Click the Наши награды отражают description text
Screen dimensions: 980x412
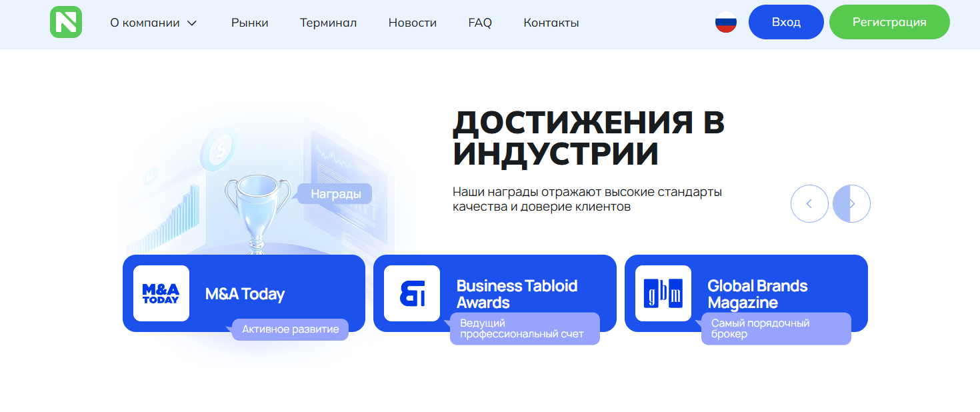(x=587, y=199)
